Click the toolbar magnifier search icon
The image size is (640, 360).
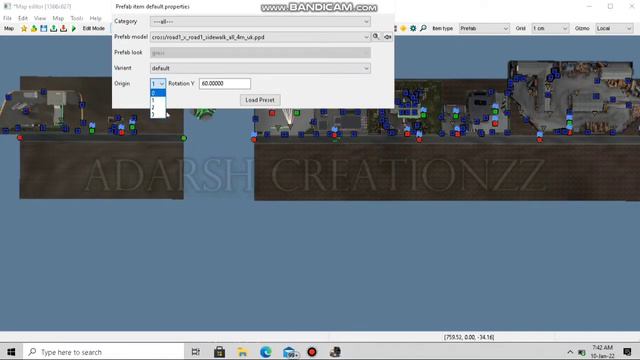coord(423,28)
